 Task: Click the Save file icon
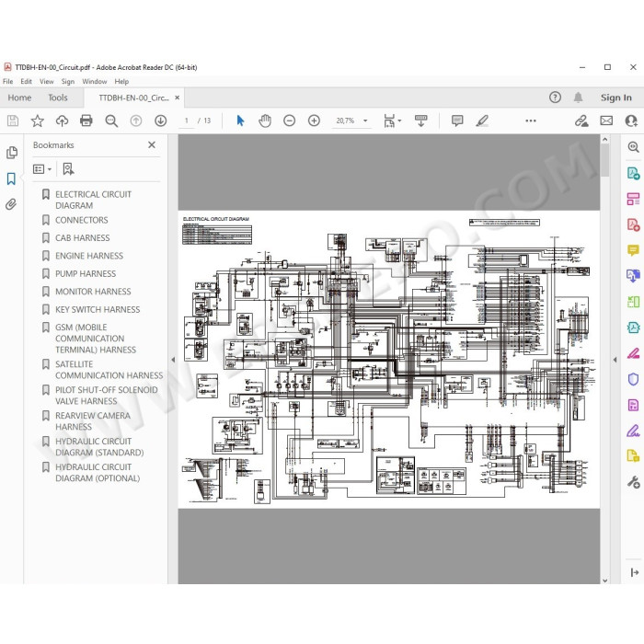point(13,121)
